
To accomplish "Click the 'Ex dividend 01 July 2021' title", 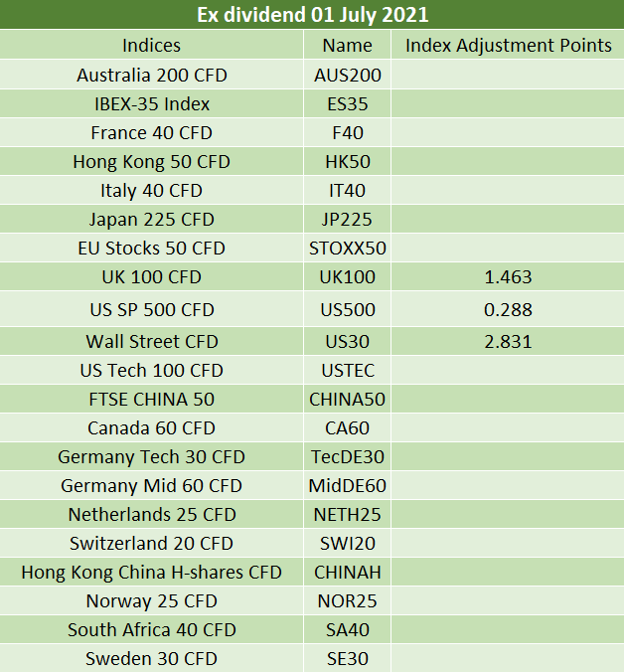I will click(312, 15).
